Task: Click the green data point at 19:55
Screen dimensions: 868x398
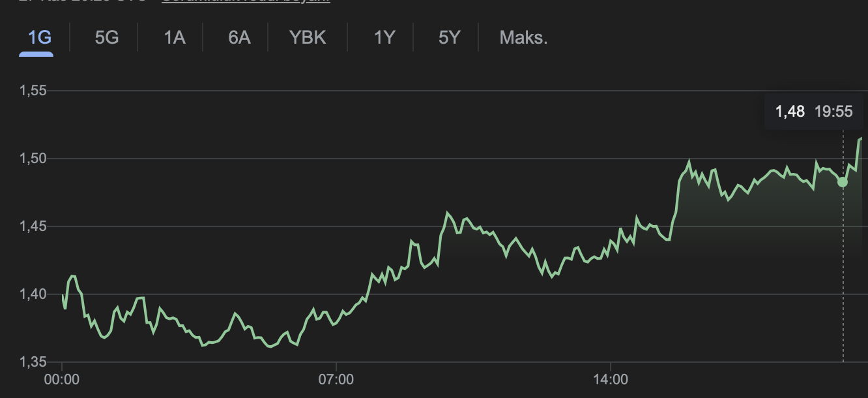Action: click(843, 182)
